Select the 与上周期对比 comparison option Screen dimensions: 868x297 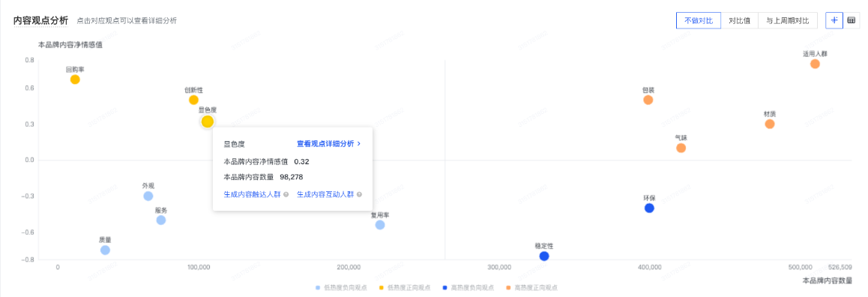click(x=787, y=20)
